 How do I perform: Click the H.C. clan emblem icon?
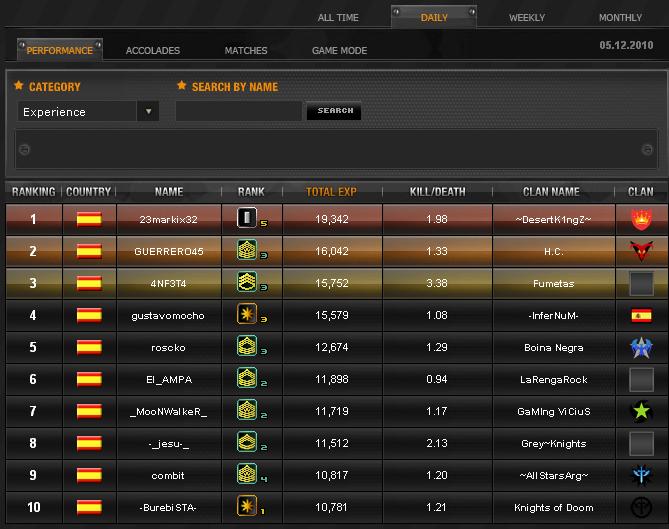(641, 251)
